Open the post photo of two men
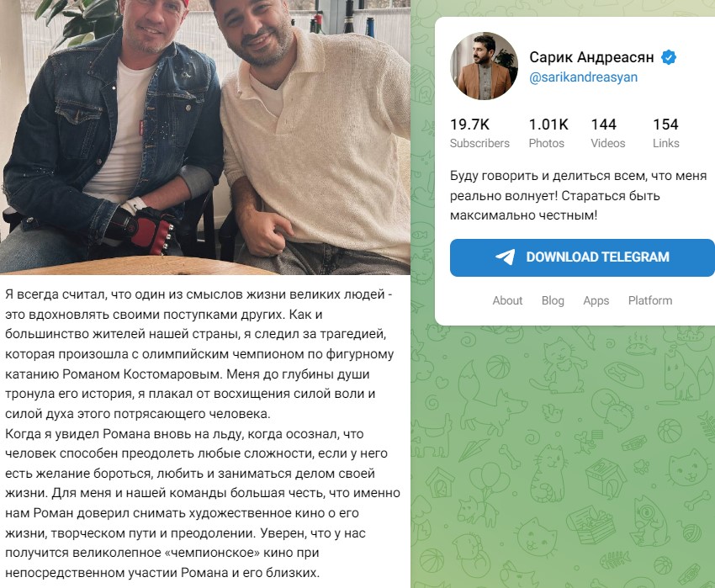Viewport: 715px width, 588px height. click(205, 137)
